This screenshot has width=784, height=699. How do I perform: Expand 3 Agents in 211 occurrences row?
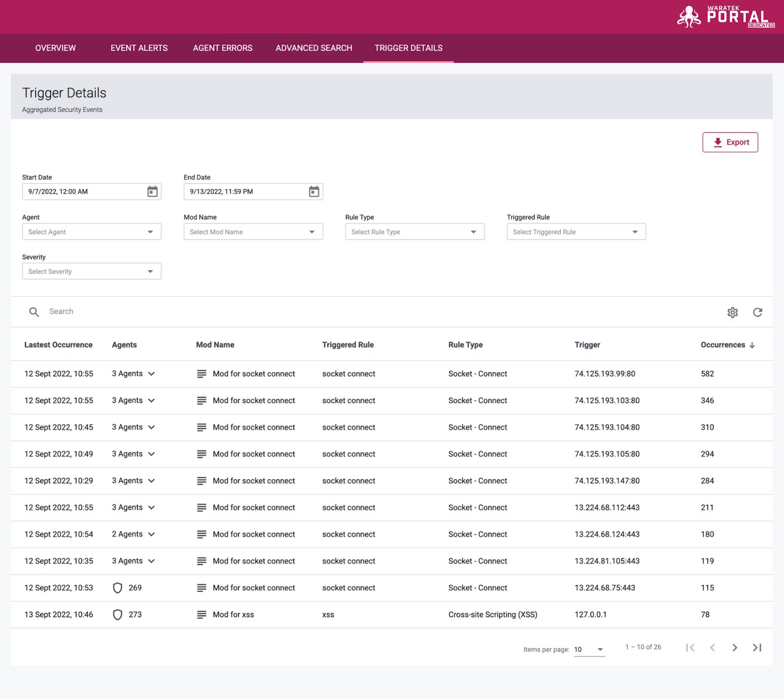click(x=133, y=508)
